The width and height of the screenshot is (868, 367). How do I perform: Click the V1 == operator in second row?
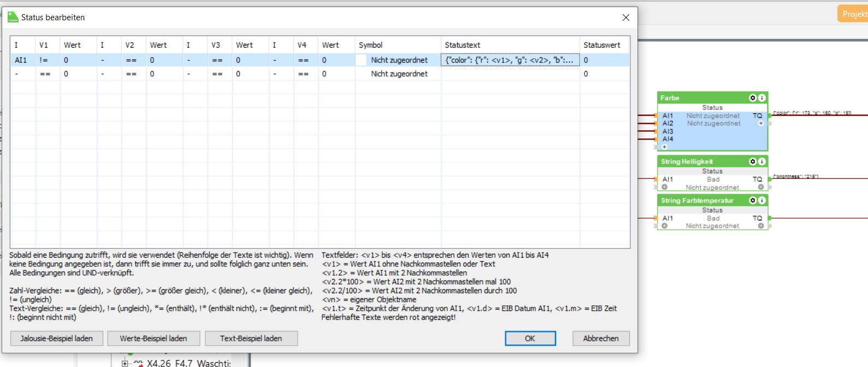pos(48,74)
